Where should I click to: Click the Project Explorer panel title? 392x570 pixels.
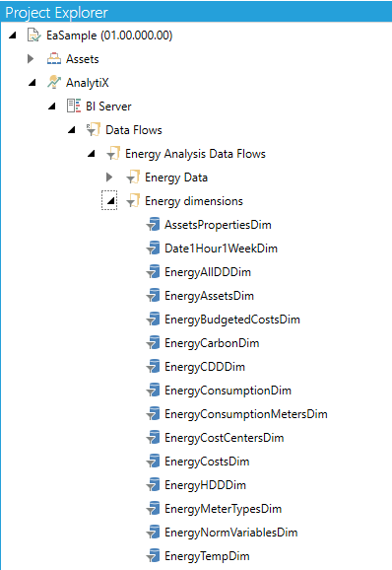coord(56,13)
